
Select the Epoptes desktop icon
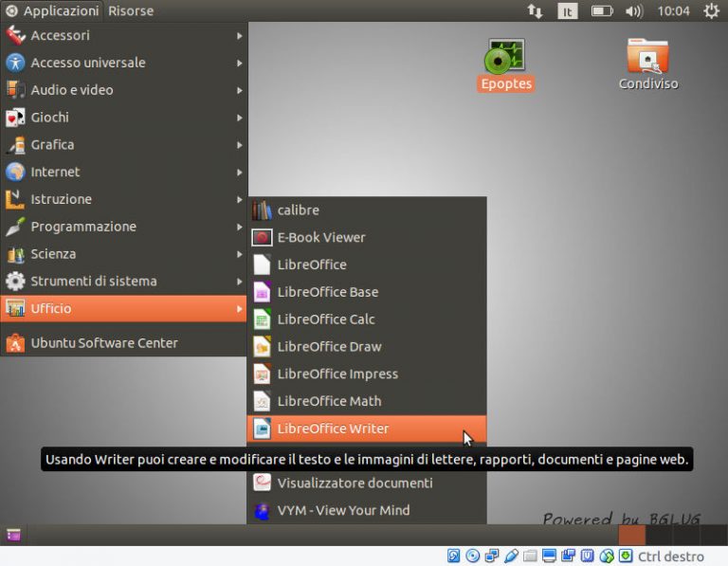[505, 65]
